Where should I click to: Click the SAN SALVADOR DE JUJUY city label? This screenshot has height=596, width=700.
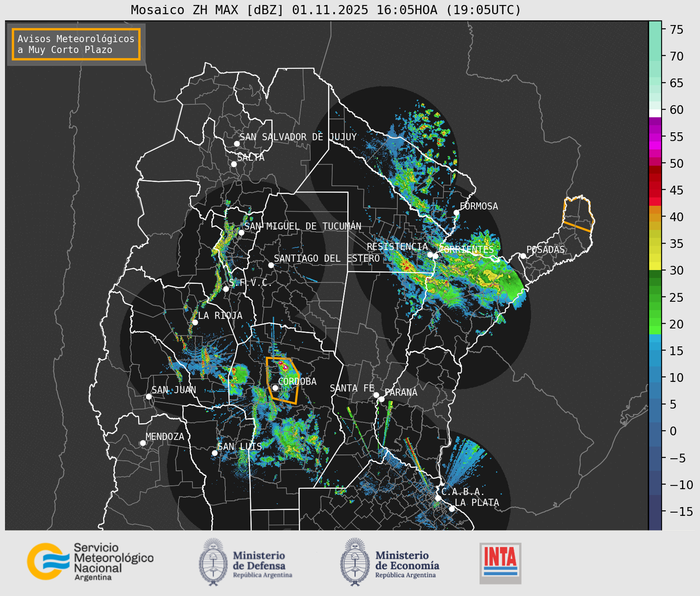click(x=298, y=137)
